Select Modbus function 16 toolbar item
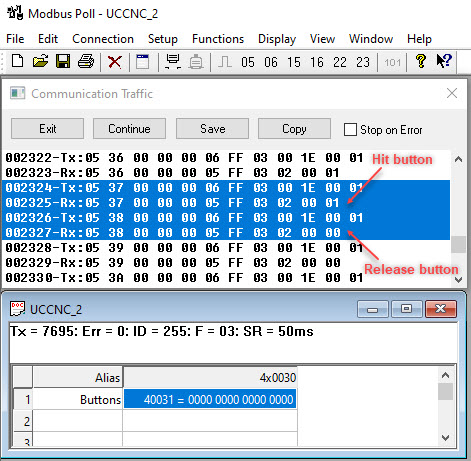 coord(317,62)
